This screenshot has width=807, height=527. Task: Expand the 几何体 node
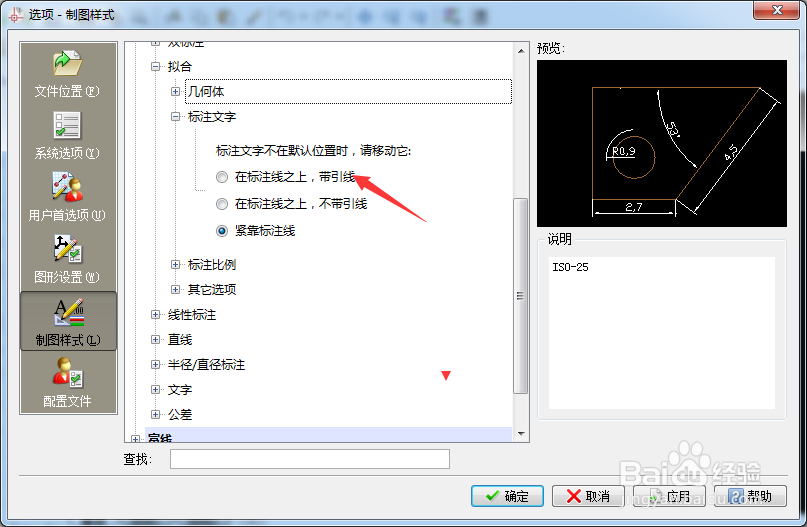176,92
